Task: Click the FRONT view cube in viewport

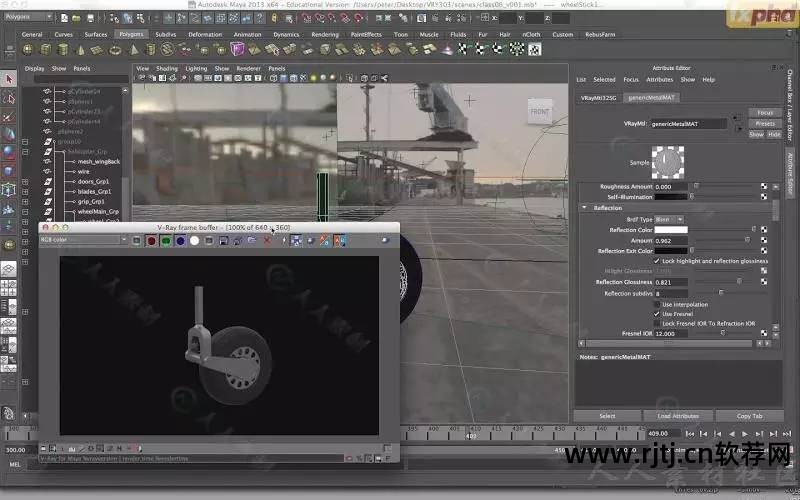Action: coord(539,111)
